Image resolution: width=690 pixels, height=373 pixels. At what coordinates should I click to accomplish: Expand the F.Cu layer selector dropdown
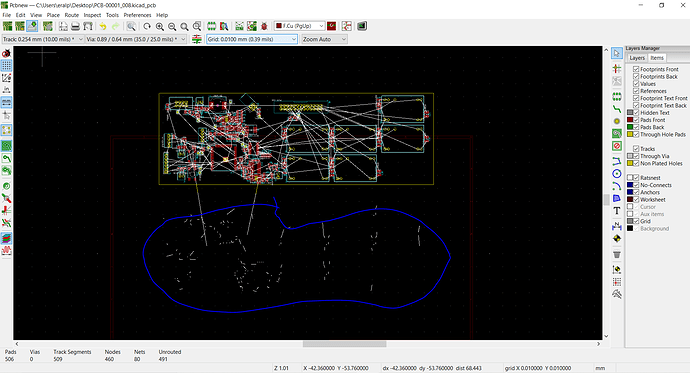[299, 26]
